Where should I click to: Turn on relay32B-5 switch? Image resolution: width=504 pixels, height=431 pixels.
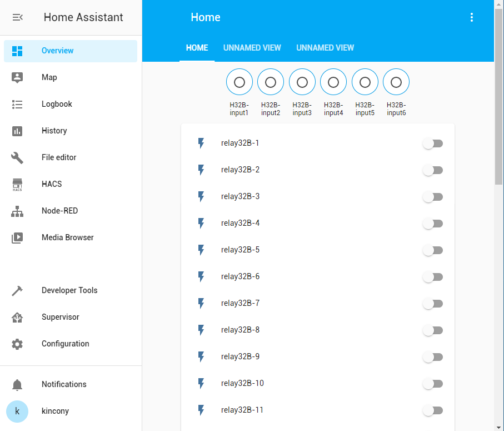[x=432, y=250]
